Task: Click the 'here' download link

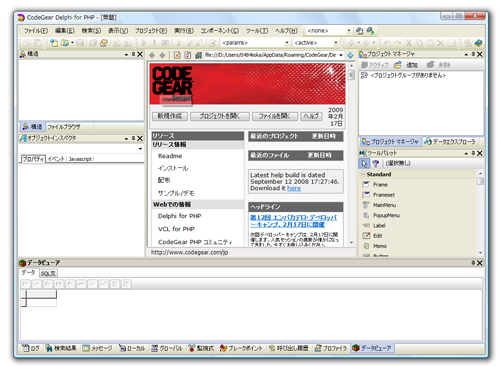Action: coord(294,189)
